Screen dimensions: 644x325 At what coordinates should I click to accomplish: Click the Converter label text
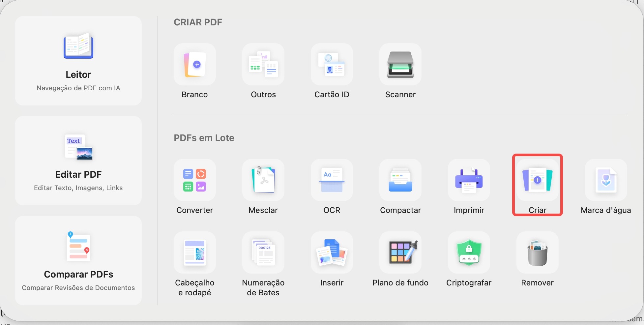195,210
